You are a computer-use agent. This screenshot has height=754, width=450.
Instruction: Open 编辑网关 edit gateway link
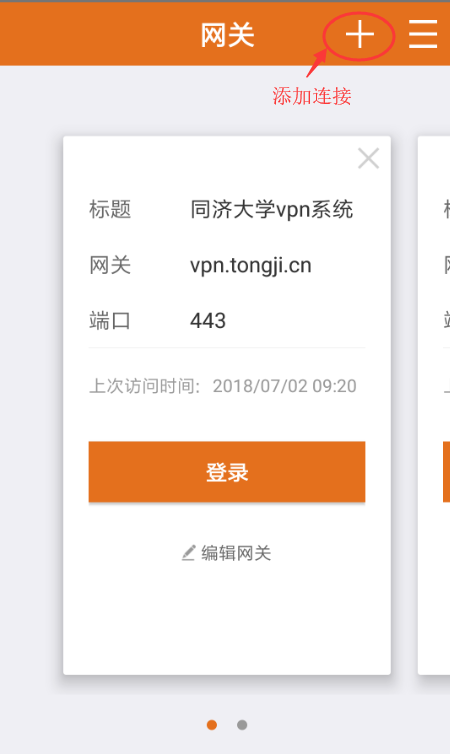pyautogui.click(x=227, y=553)
